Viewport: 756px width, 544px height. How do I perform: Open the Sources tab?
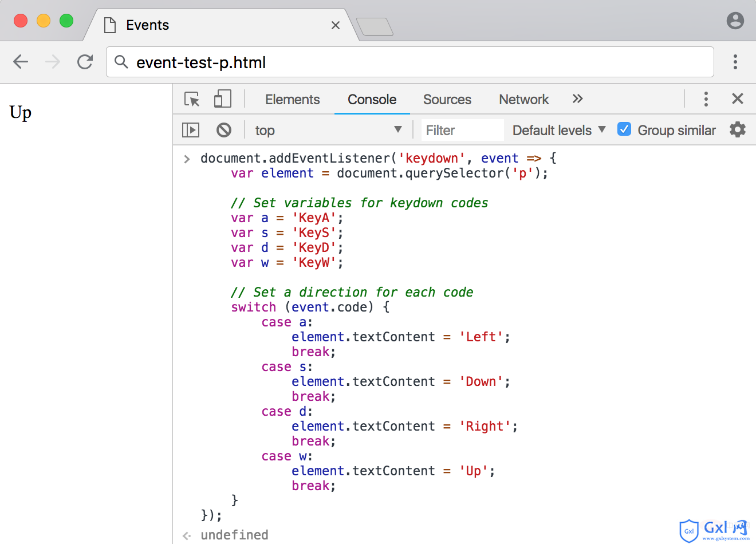pyautogui.click(x=447, y=99)
